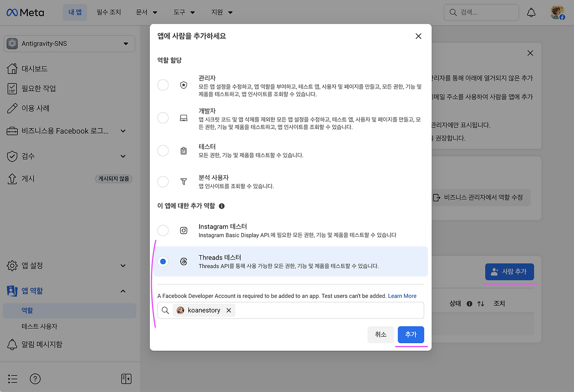This screenshot has height=392, width=574.
Task: Click the people search input field
Action: pyautogui.click(x=291, y=310)
